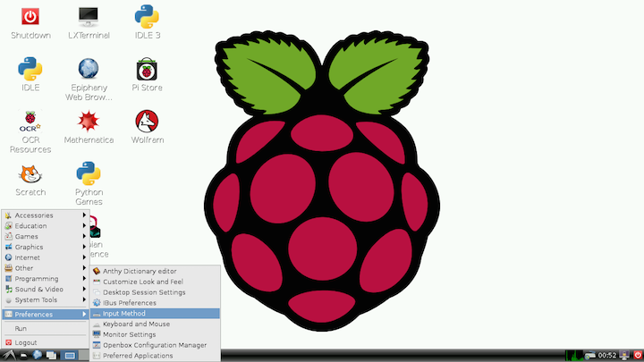Screen dimensions: 644x362
Task: Select the OCR Resources desktop icon
Action: 30,131
